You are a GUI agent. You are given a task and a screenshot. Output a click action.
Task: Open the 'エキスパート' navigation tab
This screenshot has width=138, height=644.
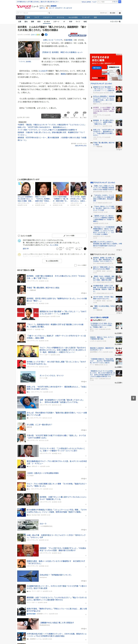[x=48, y=17]
